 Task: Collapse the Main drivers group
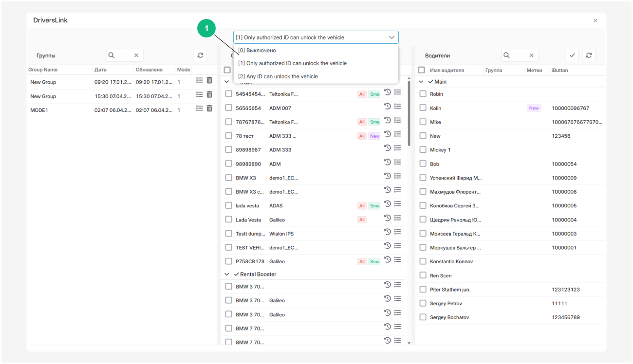coord(421,82)
